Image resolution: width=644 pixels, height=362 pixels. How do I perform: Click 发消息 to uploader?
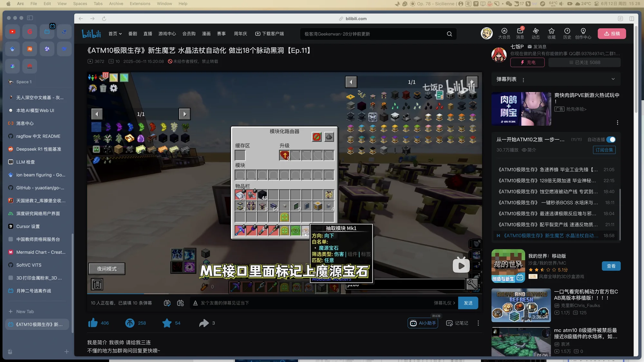point(537,47)
